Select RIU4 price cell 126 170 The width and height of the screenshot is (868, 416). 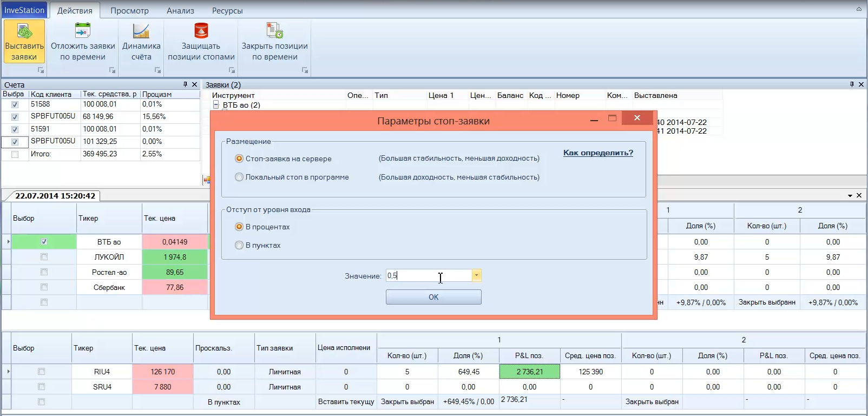[x=163, y=372]
